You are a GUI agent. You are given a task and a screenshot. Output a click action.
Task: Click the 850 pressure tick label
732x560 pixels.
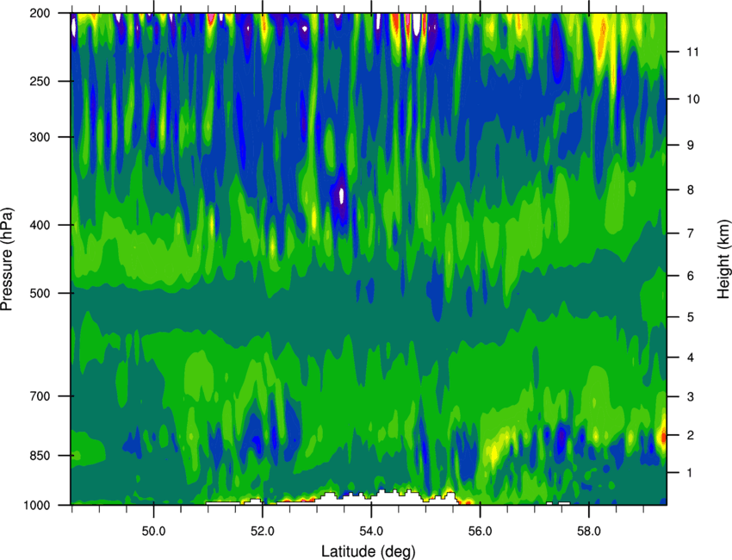(41, 456)
